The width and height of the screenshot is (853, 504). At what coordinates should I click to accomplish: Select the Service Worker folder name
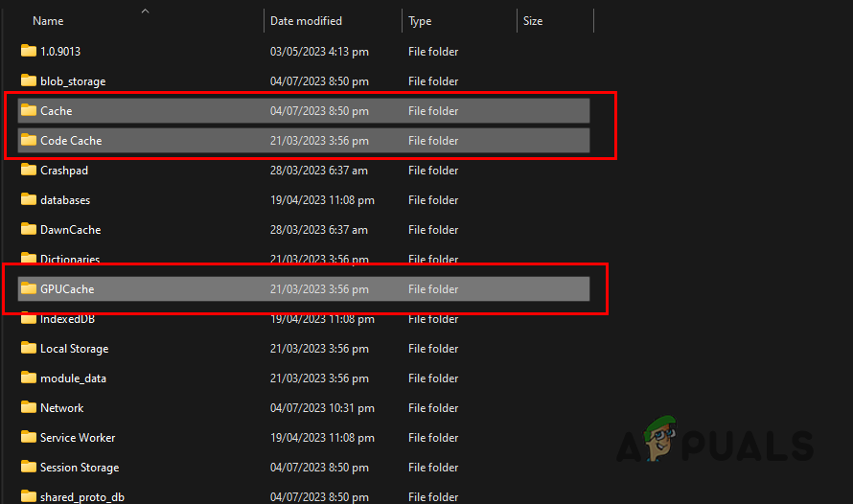[x=78, y=438]
